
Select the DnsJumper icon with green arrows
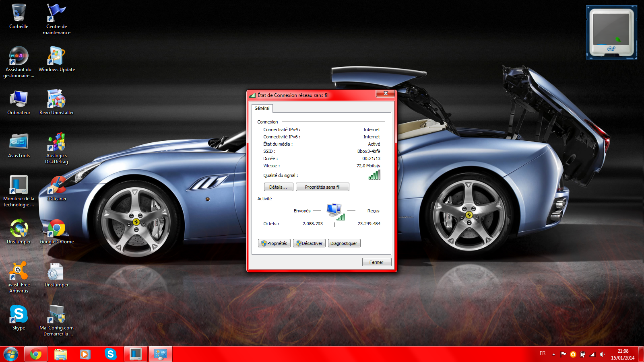click(x=19, y=231)
